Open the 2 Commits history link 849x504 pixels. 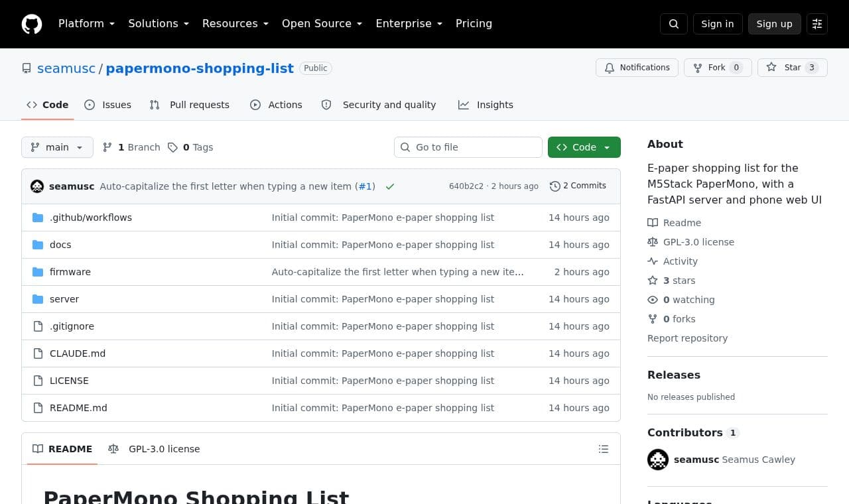578,186
